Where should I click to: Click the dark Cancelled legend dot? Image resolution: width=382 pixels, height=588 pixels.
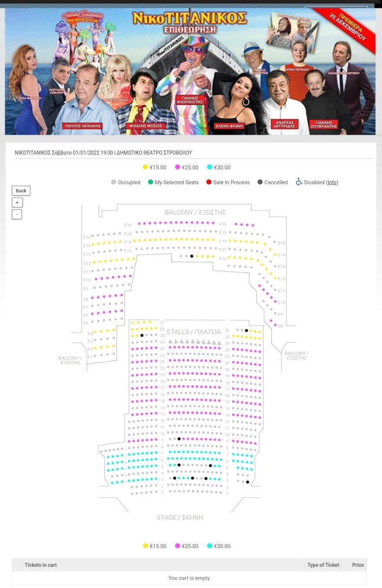pyautogui.click(x=260, y=182)
